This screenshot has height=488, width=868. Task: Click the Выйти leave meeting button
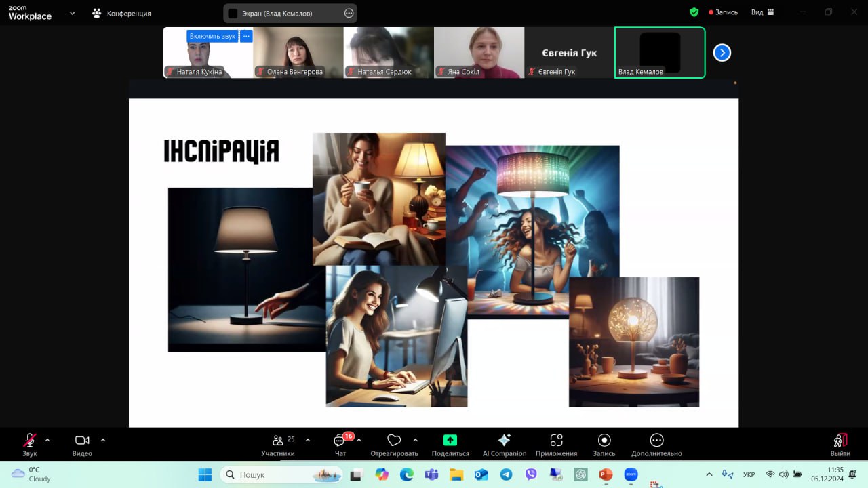pyautogui.click(x=840, y=441)
